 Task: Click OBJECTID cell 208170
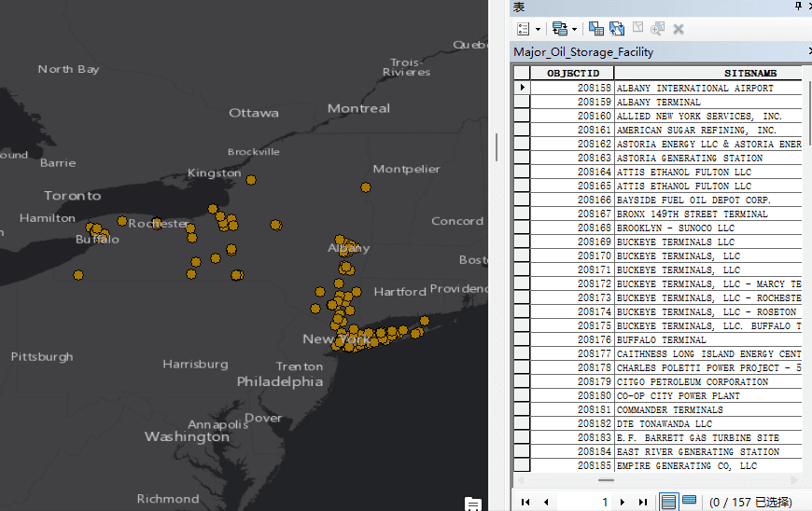click(x=573, y=255)
